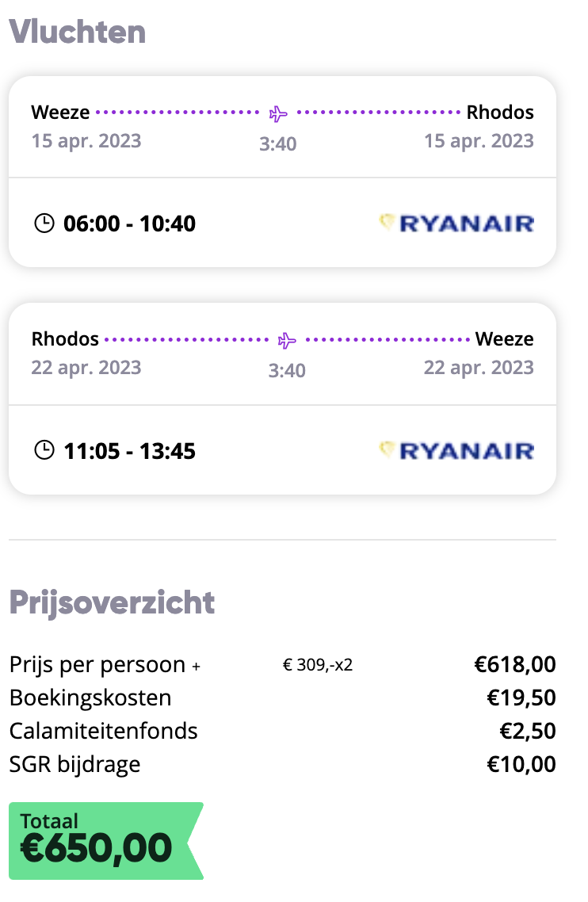Expand price details via plus after 'Prijs per persoon'
Image resolution: width=588 pixels, height=902 pixels.
click(x=197, y=667)
